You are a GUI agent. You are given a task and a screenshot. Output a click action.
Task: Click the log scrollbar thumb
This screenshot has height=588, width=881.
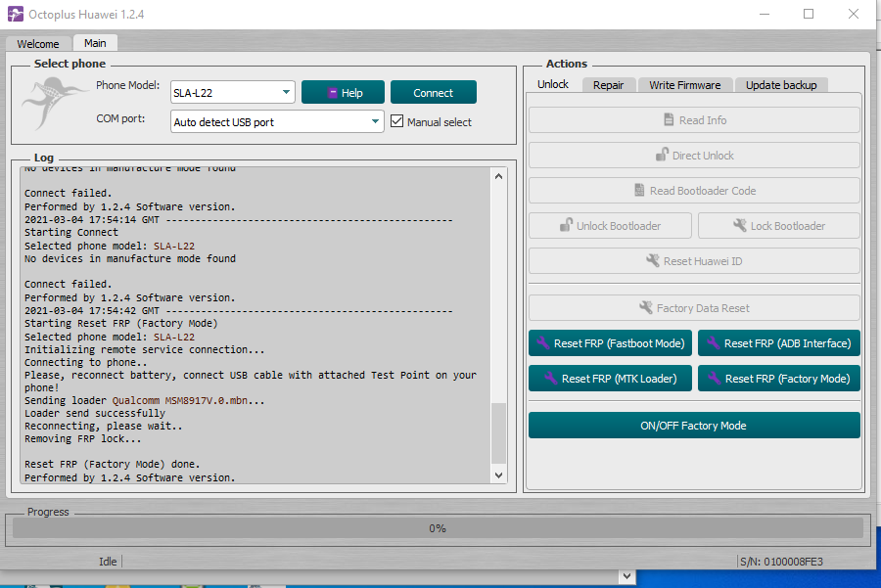point(498,433)
